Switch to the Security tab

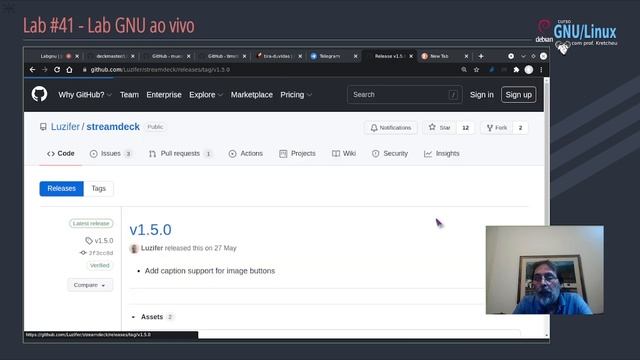(x=390, y=153)
